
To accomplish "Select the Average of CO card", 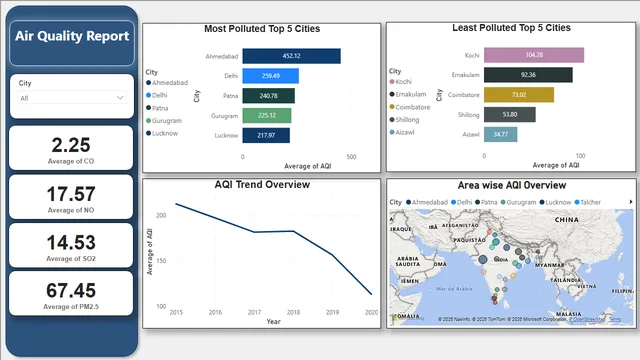I will coord(71,148).
